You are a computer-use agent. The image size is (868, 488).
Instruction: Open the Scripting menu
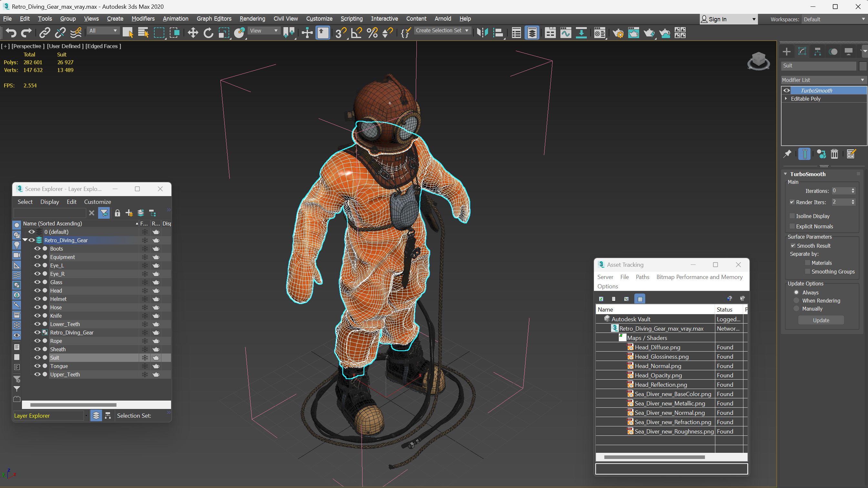click(x=352, y=19)
